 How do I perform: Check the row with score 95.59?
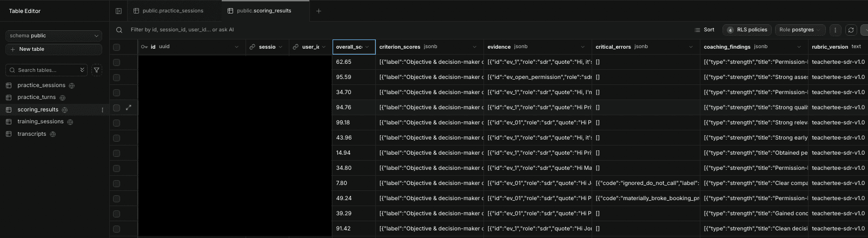[116, 77]
